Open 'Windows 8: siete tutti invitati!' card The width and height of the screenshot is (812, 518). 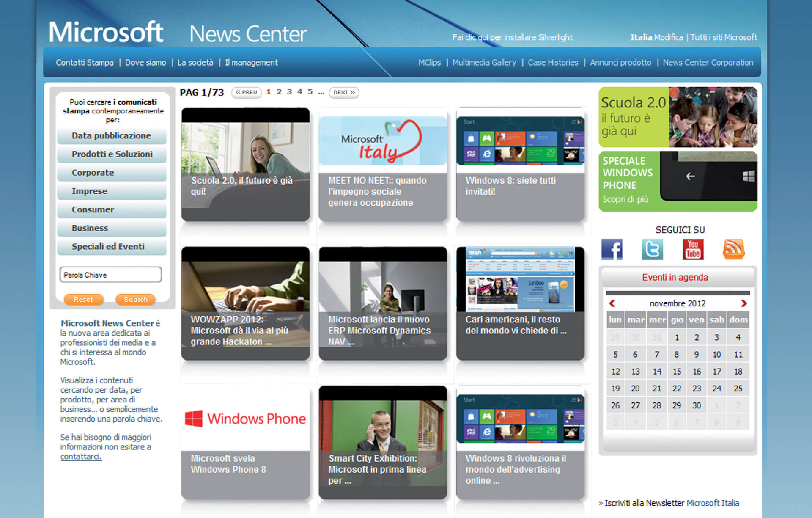click(520, 165)
